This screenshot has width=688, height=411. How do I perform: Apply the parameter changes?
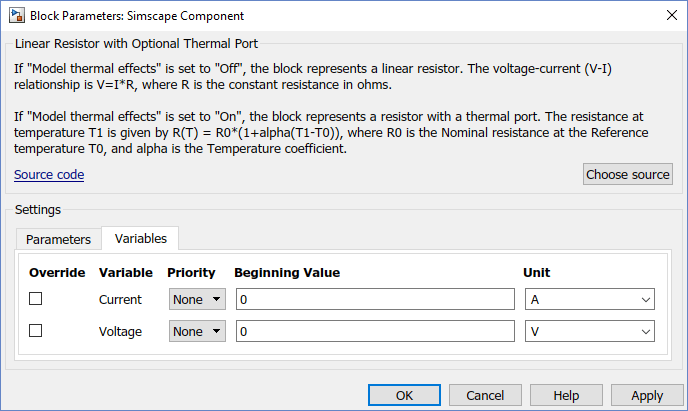[647, 395]
